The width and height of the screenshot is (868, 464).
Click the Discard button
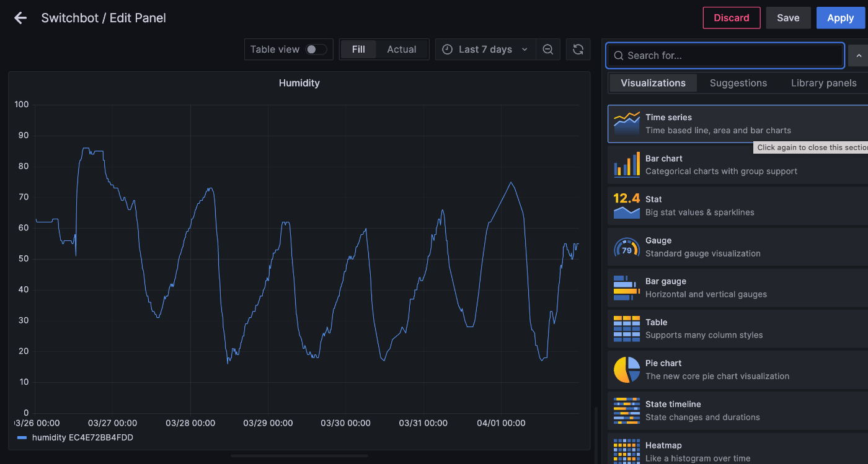pos(732,18)
